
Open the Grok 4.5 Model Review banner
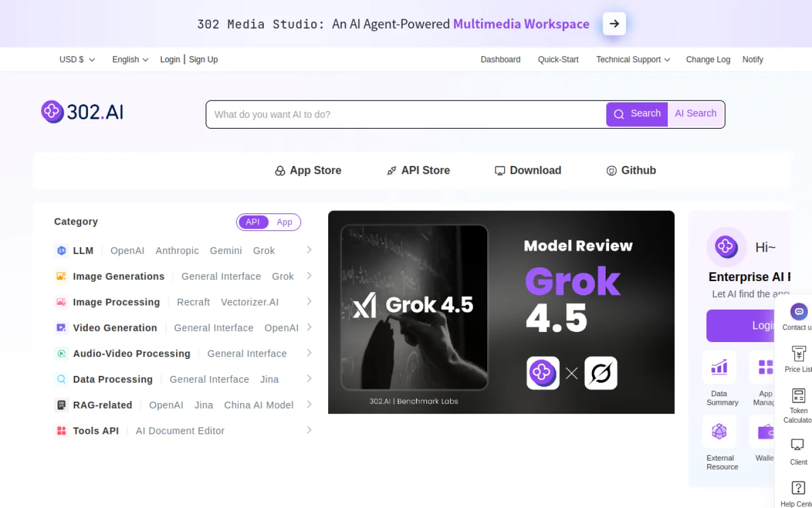point(501,312)
